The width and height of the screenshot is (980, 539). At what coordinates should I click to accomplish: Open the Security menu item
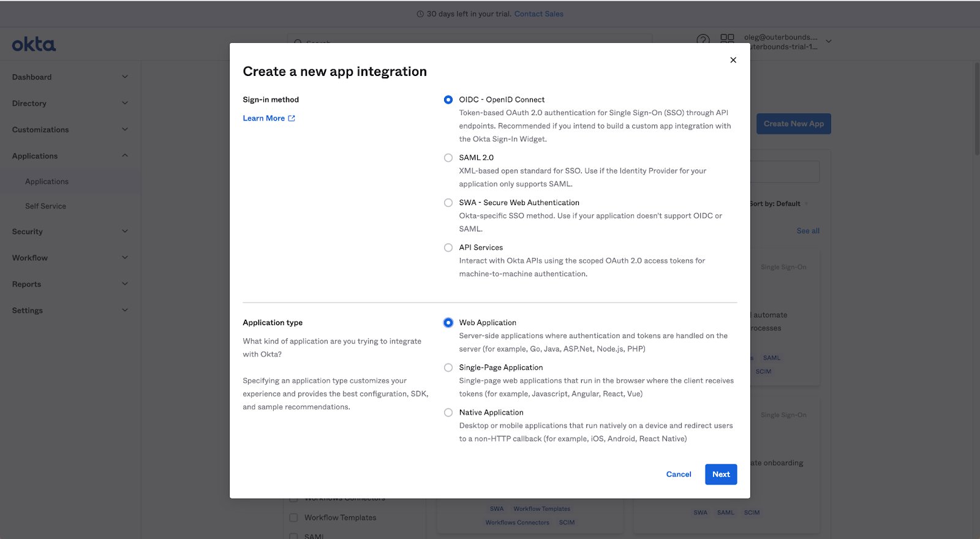point(27,232)
